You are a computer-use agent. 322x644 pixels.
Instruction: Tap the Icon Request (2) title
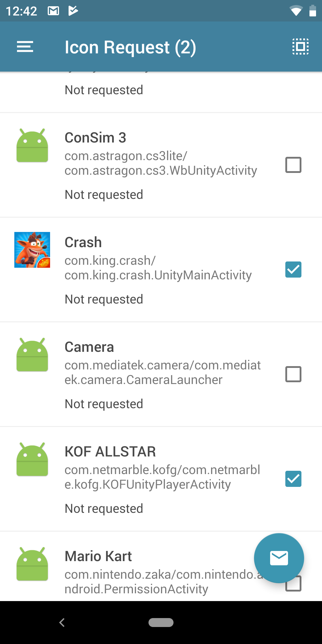130,47
